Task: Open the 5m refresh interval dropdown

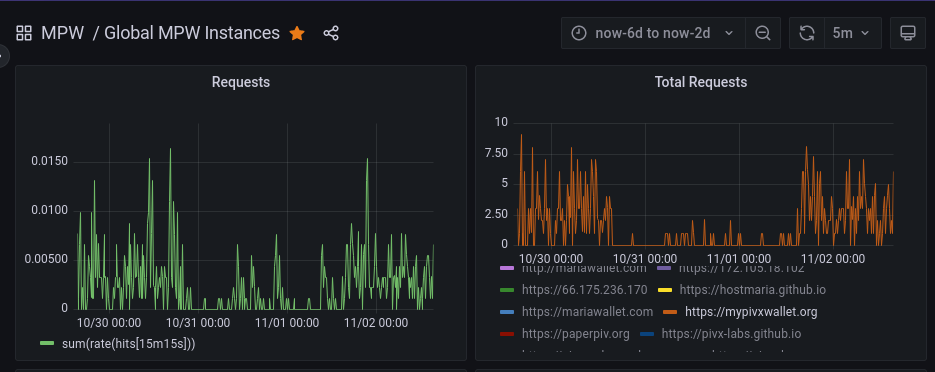Action: (853, 33)
